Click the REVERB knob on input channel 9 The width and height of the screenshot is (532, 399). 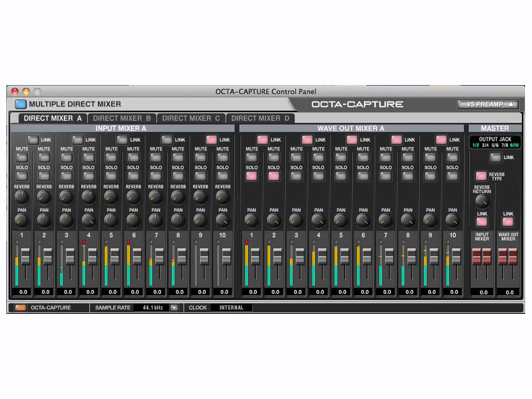coord(201,197)
